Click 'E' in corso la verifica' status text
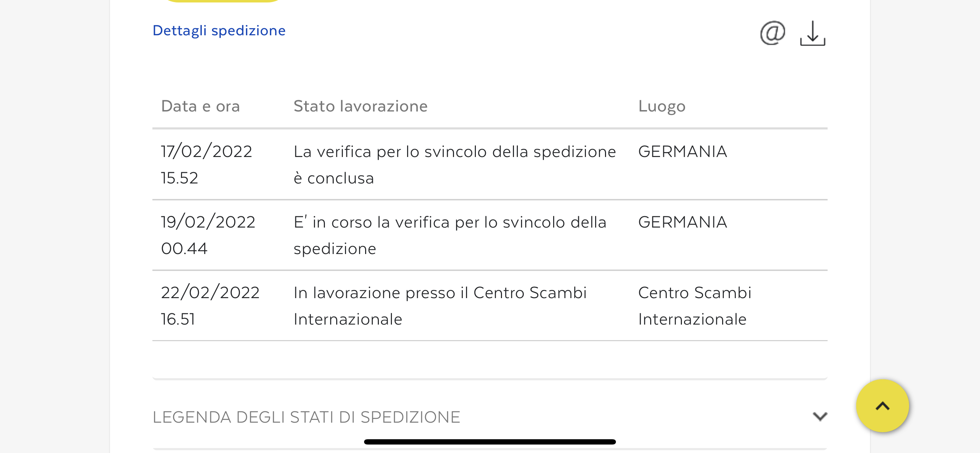 pos(449,235)
